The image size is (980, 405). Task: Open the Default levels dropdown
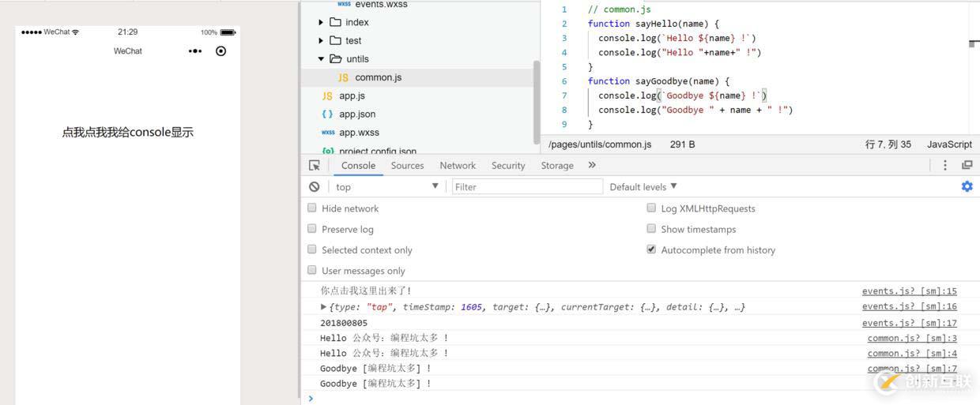(x=643, y=187)
